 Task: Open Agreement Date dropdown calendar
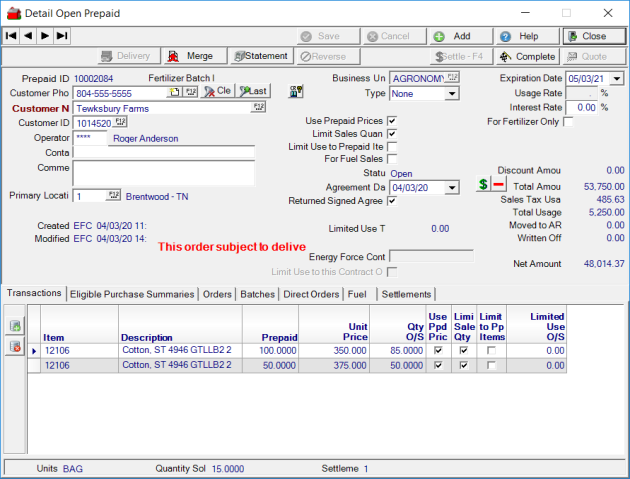[452, 187]
